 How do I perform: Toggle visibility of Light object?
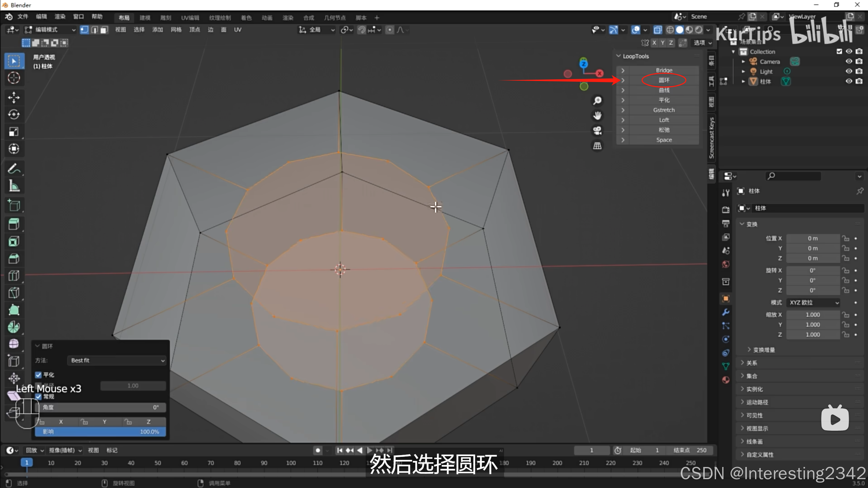pos(849,71)
